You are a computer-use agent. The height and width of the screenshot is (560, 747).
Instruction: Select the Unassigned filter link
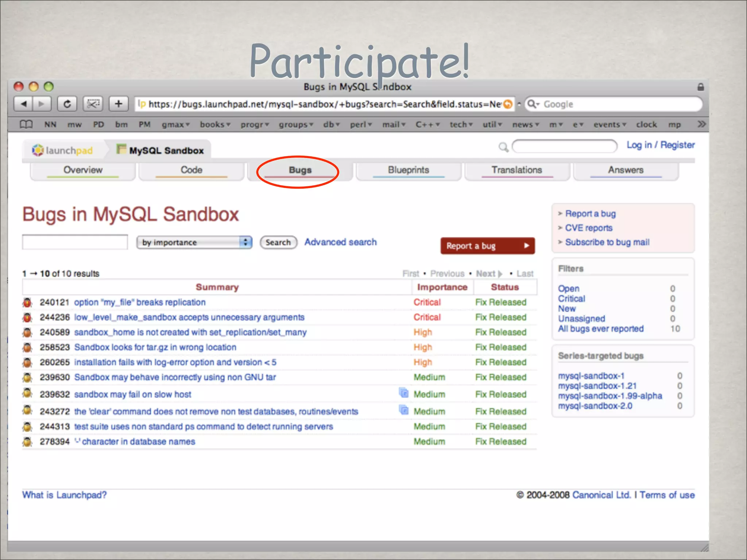pyautogui.click(x=581, y=319)
